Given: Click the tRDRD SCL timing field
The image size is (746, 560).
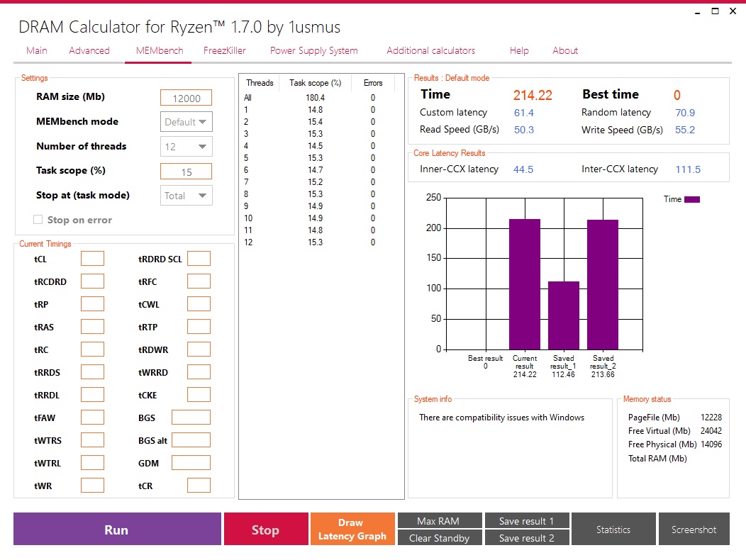Looking at the screenshot, I should pyautogui.click(x=199, y=259).
